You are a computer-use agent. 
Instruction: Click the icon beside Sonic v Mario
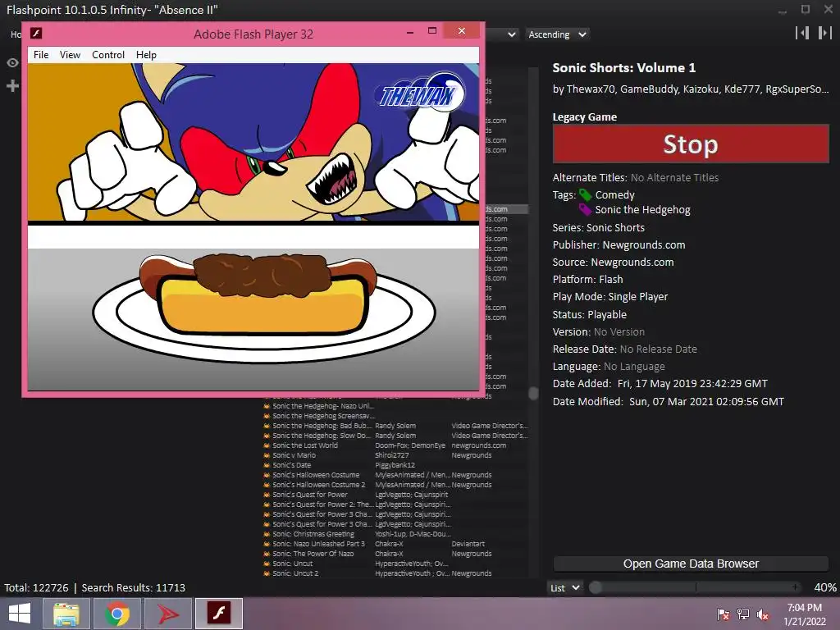(267, 455)
